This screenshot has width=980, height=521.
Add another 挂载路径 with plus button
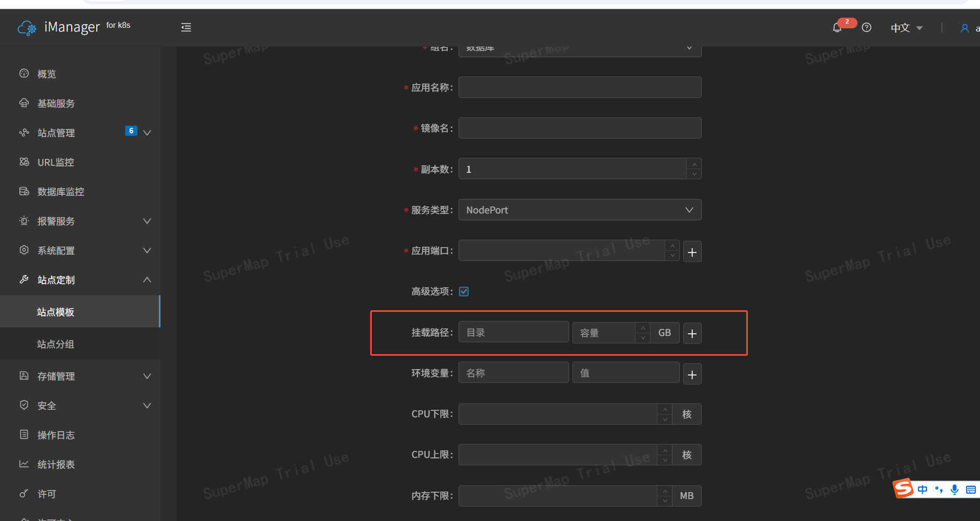pyautogui.click(x=692, y=333)
